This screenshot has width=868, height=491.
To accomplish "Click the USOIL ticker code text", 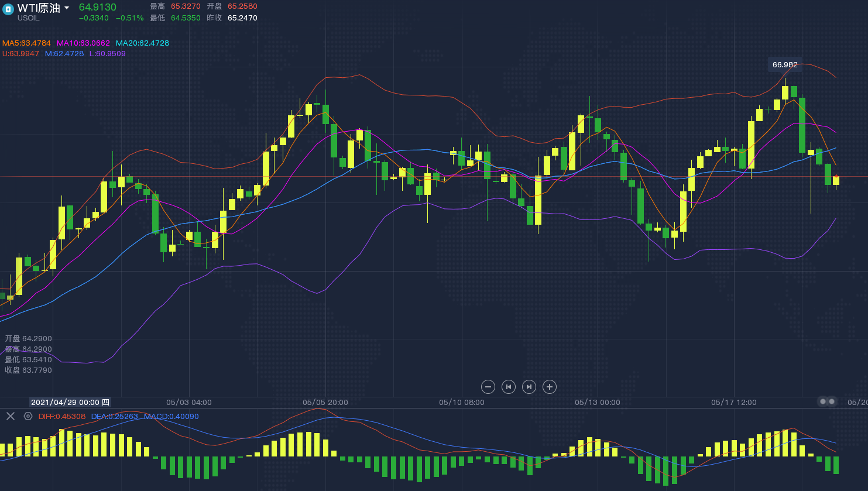I will pos(28,18).
